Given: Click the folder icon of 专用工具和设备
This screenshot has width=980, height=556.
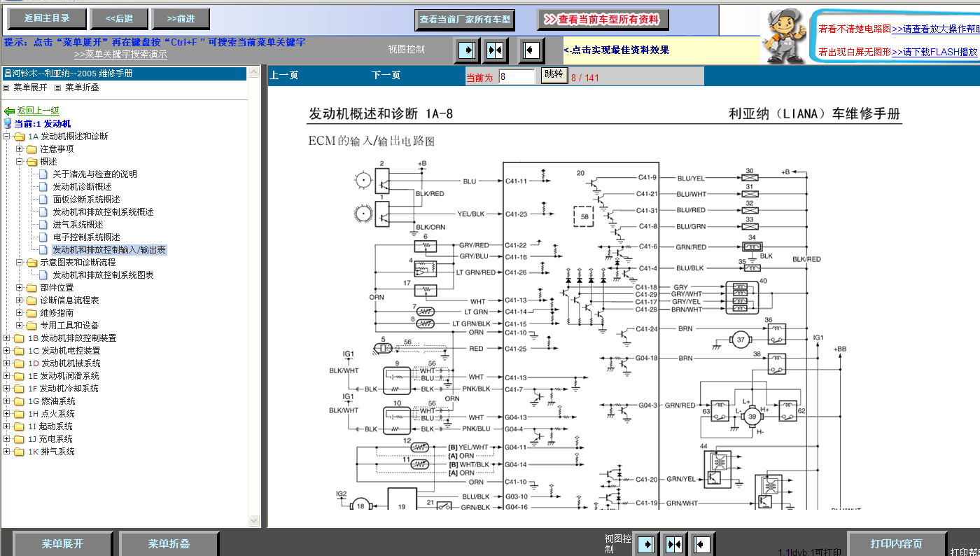Looking at the screenshot, I should pyautogui.click(x=31, y=326).
